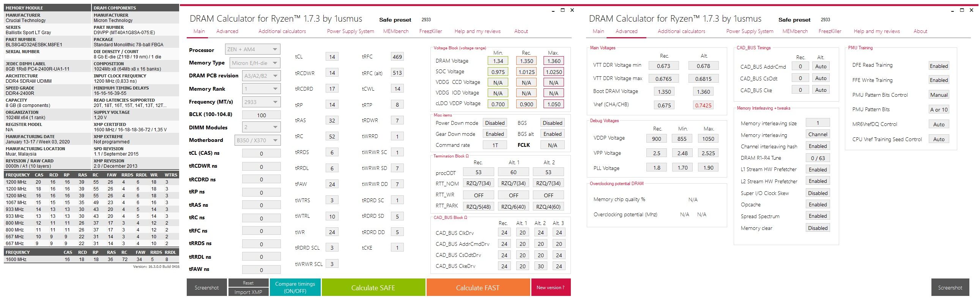Click the DRAM Voltage Rec. value 1.350

(x=526, y=61)
